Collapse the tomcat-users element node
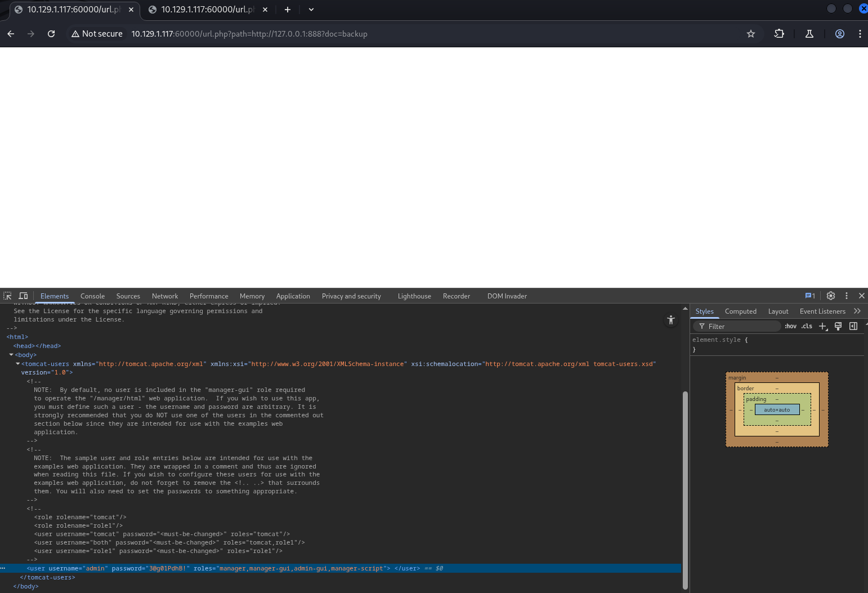 [x=17, y=364]
